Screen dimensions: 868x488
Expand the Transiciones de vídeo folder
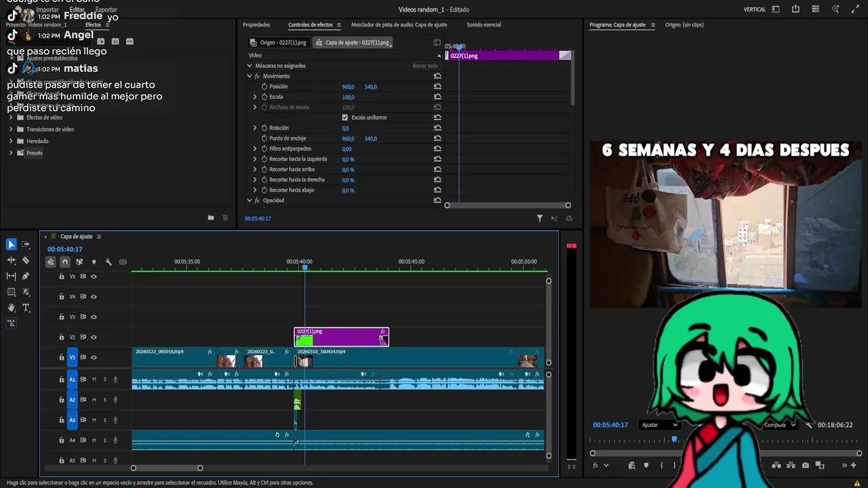11,129
